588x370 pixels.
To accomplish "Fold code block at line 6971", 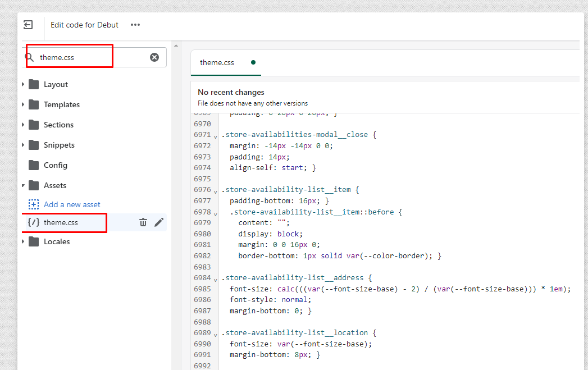I will (216, 136).
